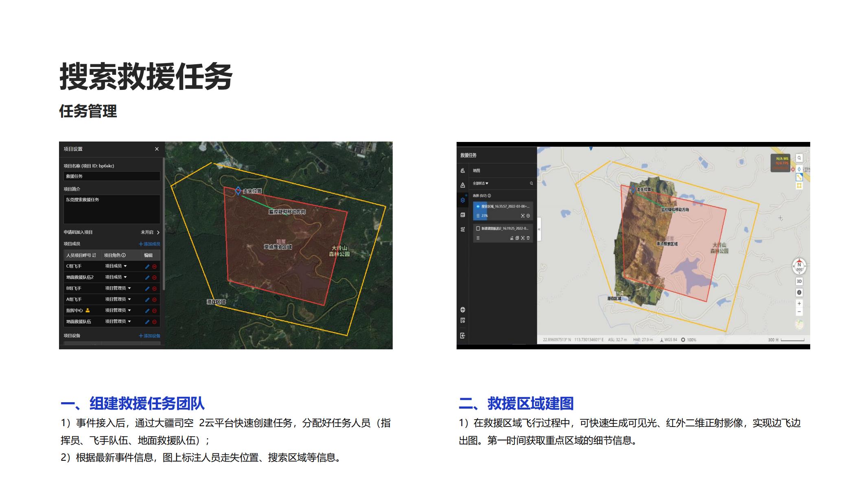Delete the 新建建图航拍2 task with the trash icon
The image size is (868, 488).
point(528,238)
